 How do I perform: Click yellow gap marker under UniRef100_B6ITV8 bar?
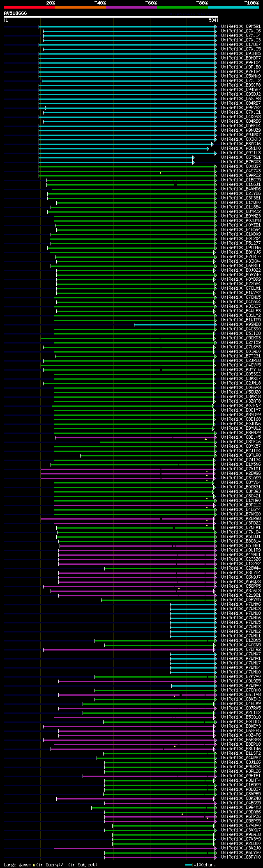coord(174,696)
